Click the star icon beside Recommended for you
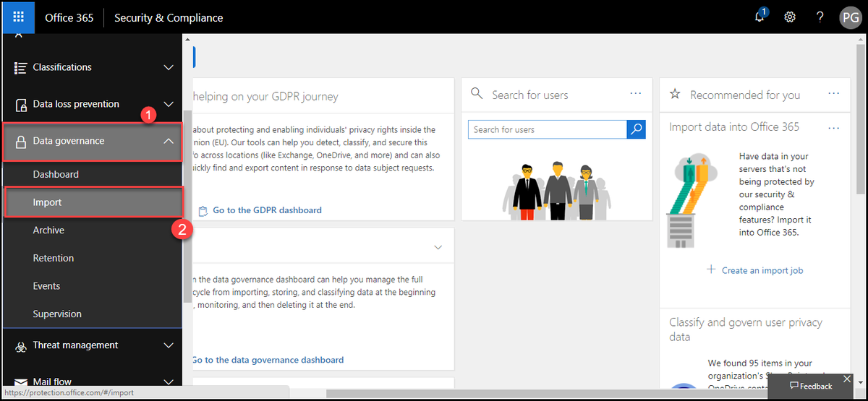This screenshot has height=401, width=868. 675,94
